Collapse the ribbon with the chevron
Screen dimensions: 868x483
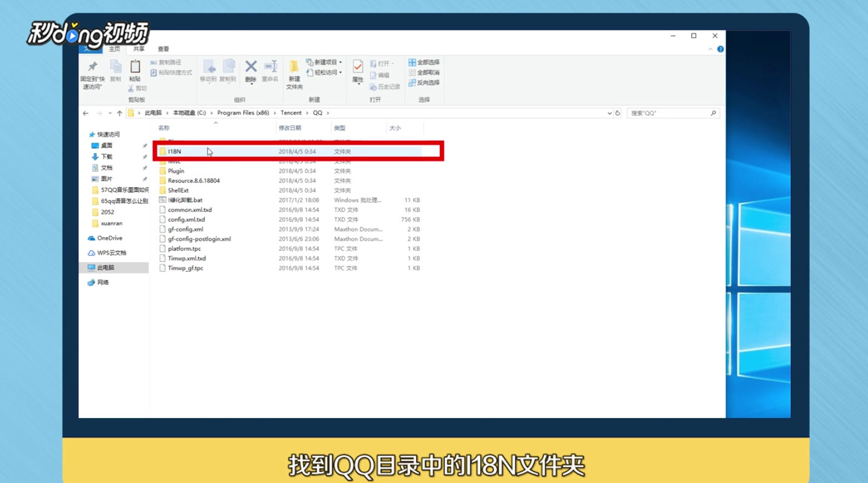711,49
